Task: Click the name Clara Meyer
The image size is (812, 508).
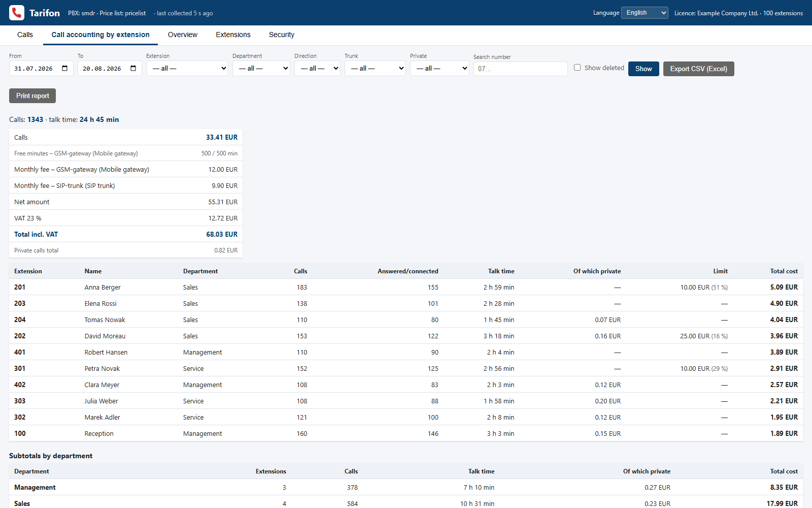Action: [102, 385]
